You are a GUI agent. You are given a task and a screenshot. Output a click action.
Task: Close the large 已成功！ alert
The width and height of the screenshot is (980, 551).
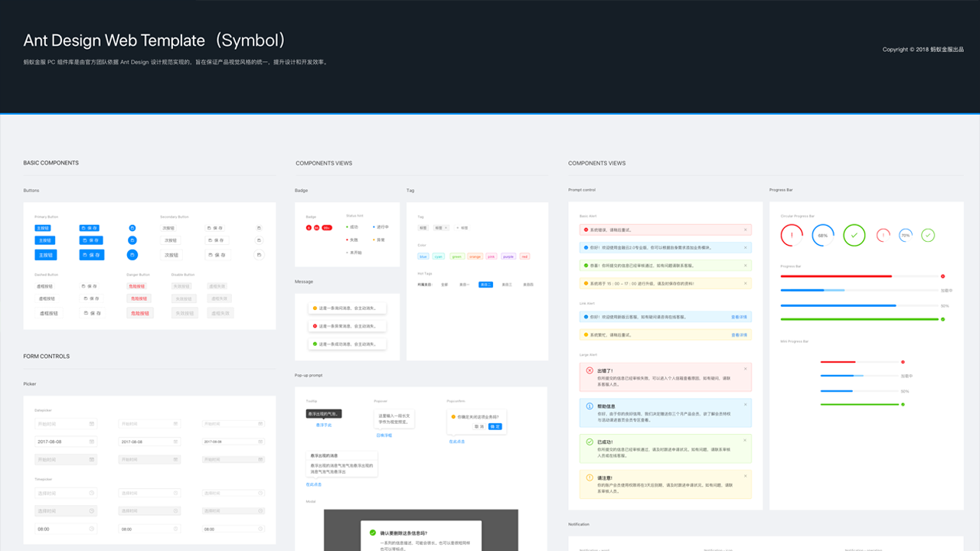745,441
